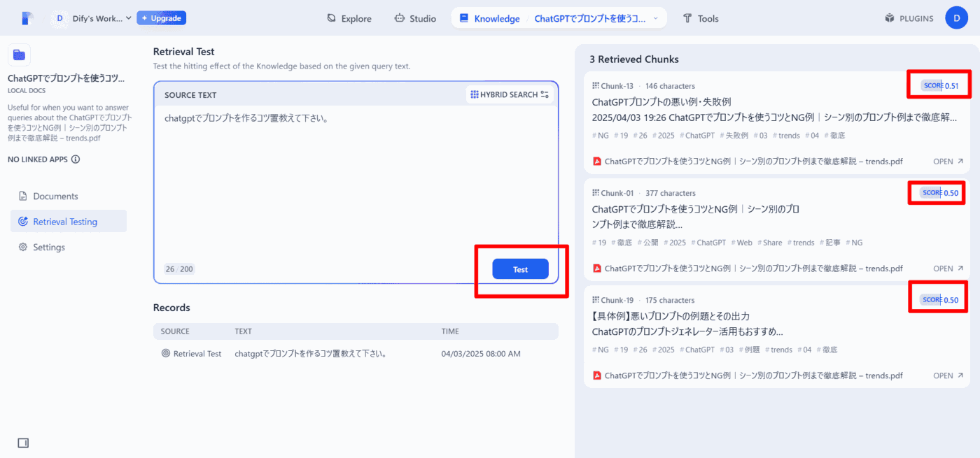Click the Chunk-01 grid icon
Image resolution: width=980 pixels, height=458 pixels.
tap(596, 193)
